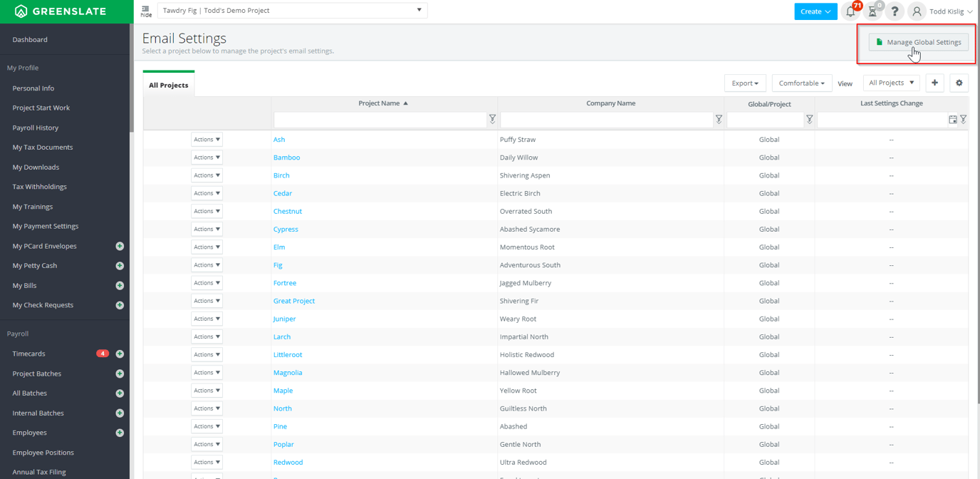The width and height of the screenshot is (980, 479).
Task: Expand the Actions dropdown for Ash
Action: (x=207, y=140)
